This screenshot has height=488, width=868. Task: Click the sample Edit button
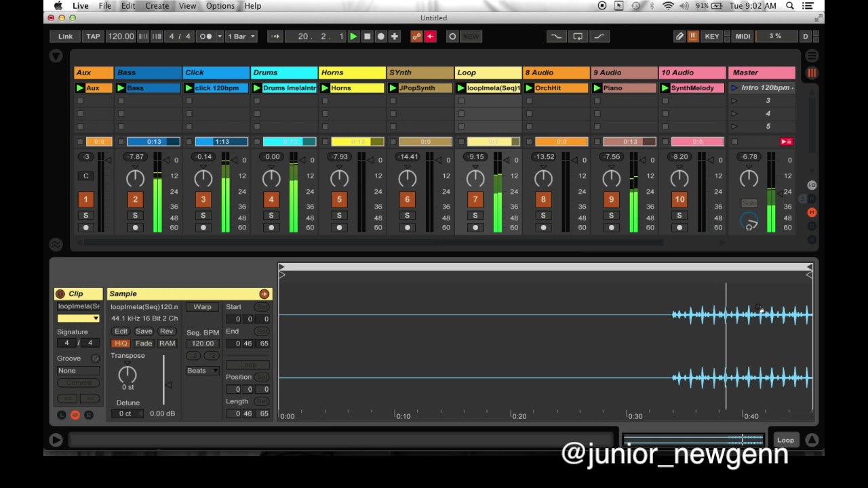121,331
